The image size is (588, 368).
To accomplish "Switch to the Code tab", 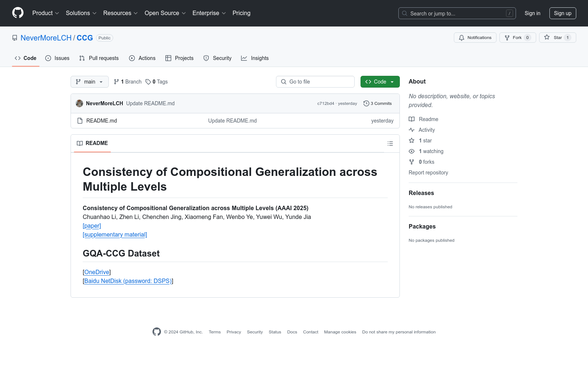I will click(x=26, y=58).
